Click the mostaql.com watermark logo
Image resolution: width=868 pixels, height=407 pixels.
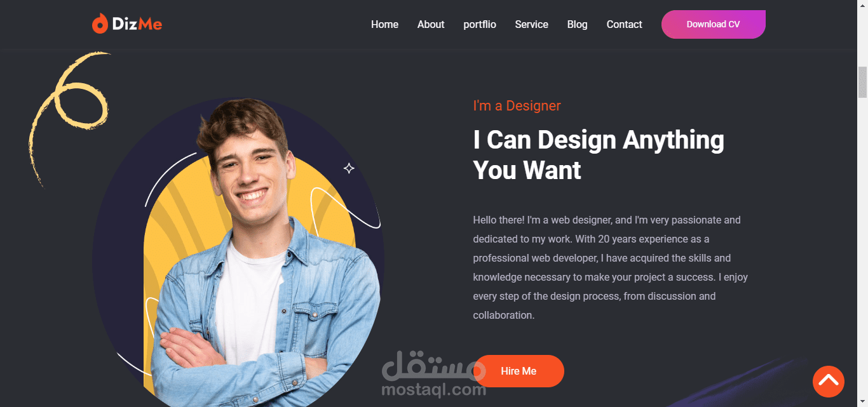[433, 374]
